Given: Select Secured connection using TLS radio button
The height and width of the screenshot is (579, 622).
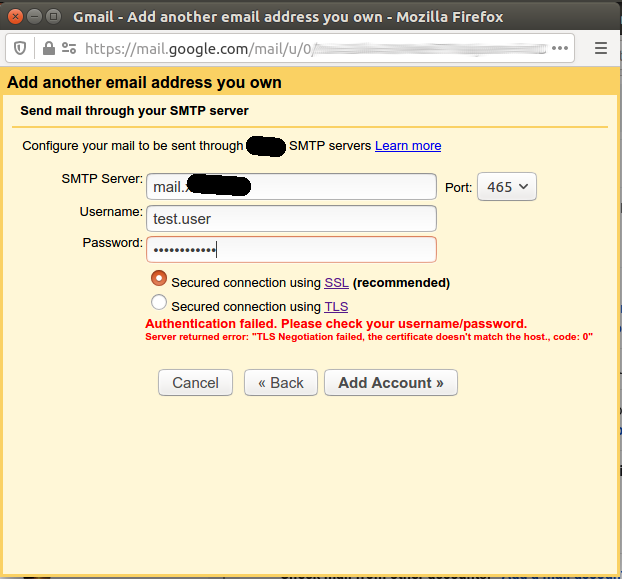Looking at the screenshot, I should click(x=159, y=302).
